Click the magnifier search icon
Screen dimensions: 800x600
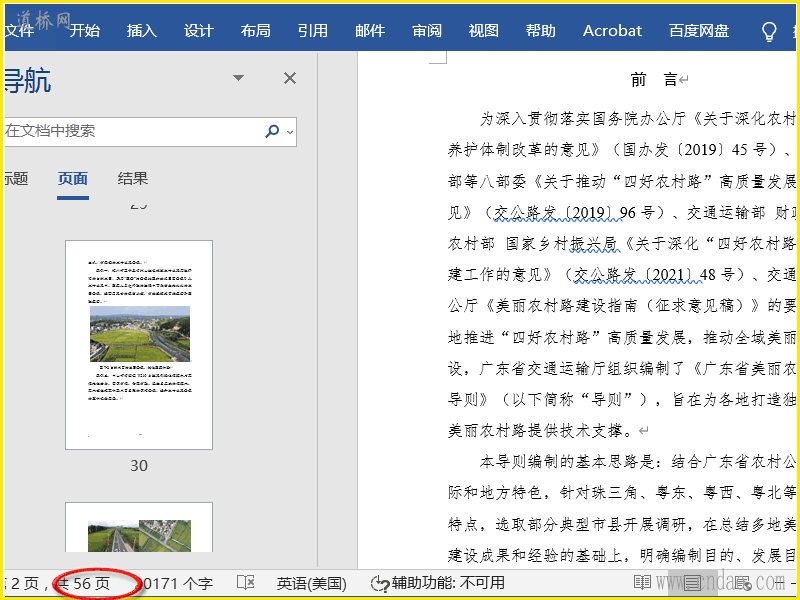[272, 131]
